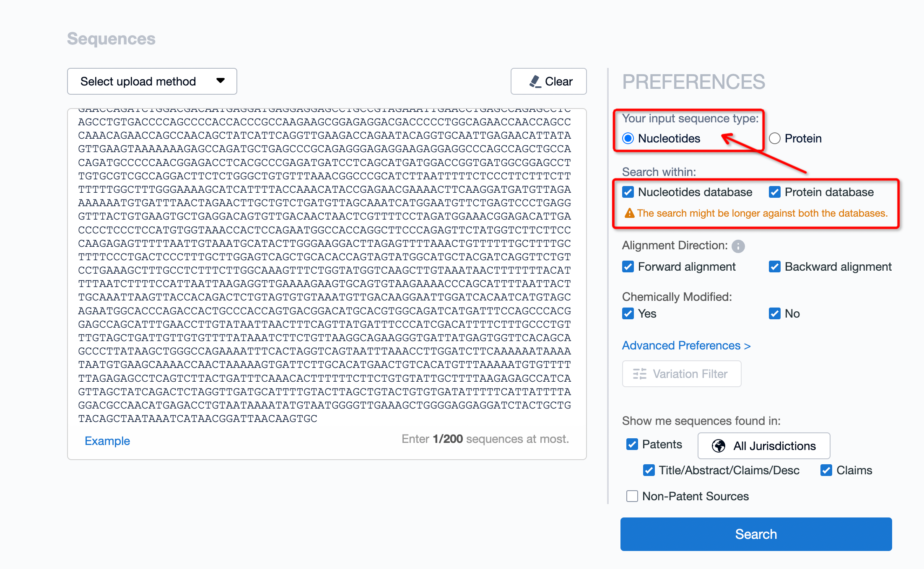Viewport: 924px width, 569px height.
Task: Click the orange warning triangle icon
Action: tap(629, 213)
